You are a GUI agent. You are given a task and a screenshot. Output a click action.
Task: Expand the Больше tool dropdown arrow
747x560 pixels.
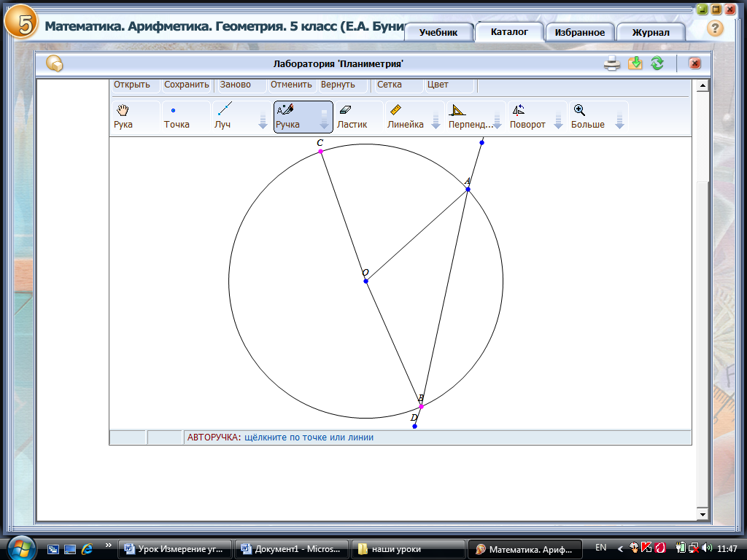coord(619,121)
